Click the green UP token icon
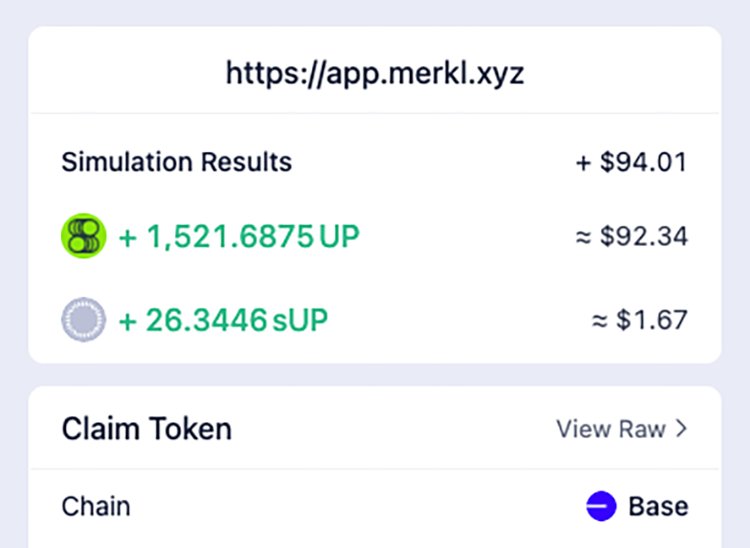The width and height of the screenshot is (750, 548). click(x=83, y=238)
